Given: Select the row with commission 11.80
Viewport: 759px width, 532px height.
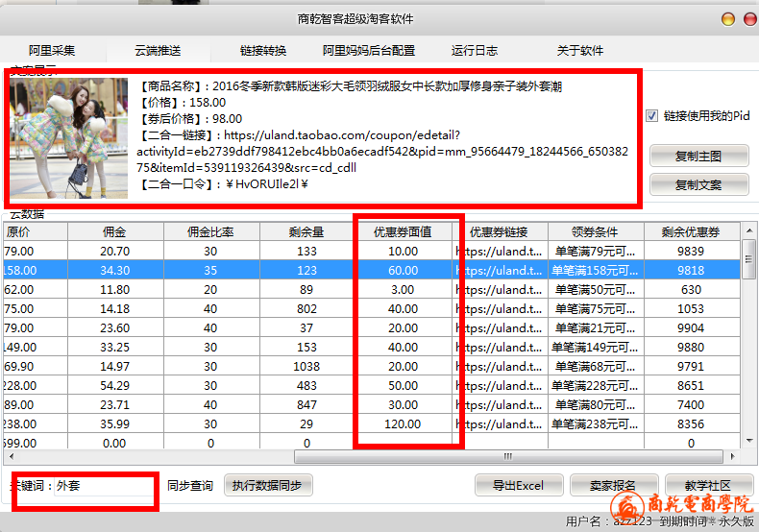Looking at the screenshot, I should pos(372,289).
